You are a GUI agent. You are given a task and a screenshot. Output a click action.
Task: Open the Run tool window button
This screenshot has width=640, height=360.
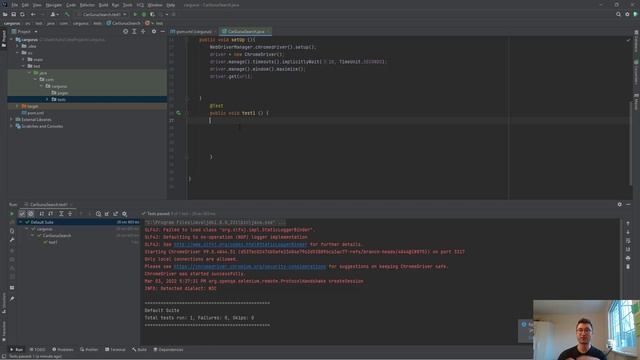[17, 350]
